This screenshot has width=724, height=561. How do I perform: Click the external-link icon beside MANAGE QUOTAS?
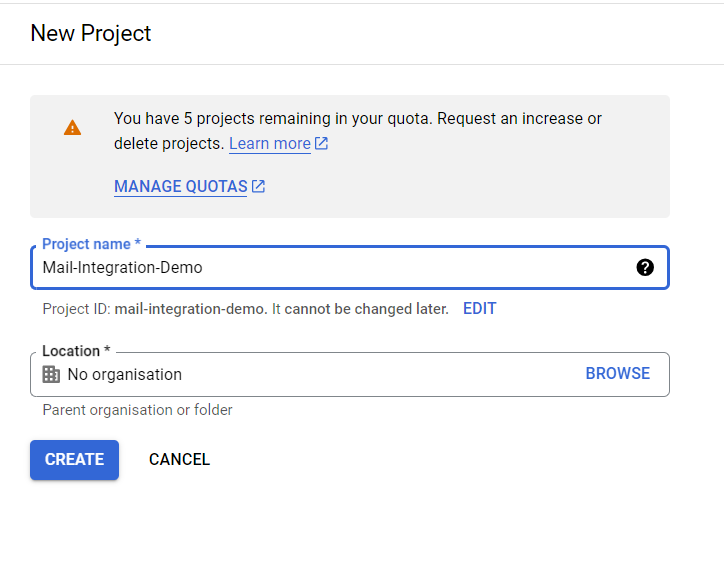[259, 187]
